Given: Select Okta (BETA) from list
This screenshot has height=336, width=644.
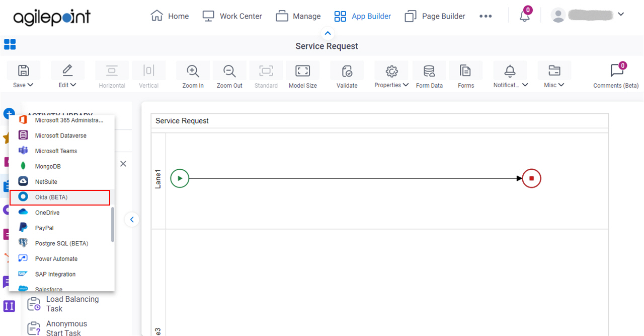Looking at the screenshot, I should [x=60, y=197].
